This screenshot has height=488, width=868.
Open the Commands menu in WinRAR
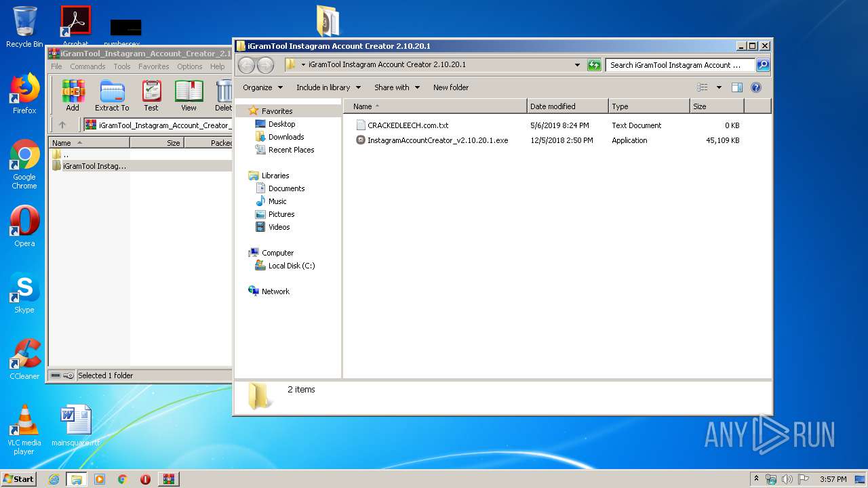87,66
